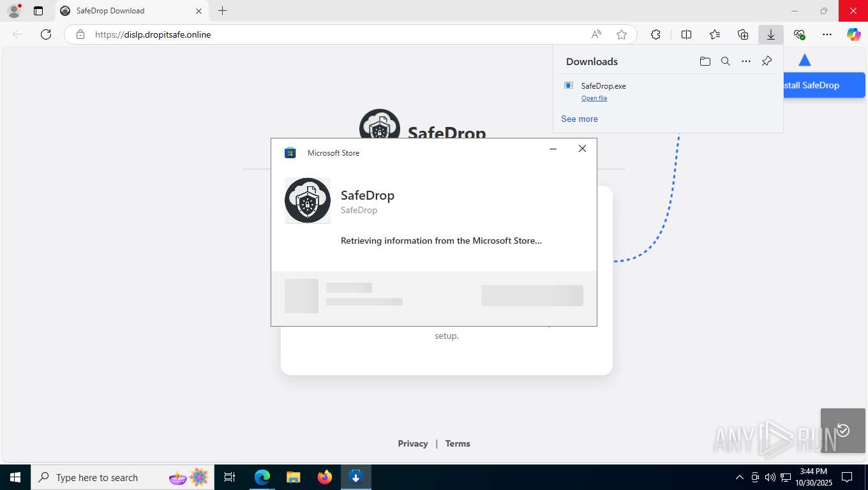
Task: Open the Edge profile avatar
Action: point(13,11)
